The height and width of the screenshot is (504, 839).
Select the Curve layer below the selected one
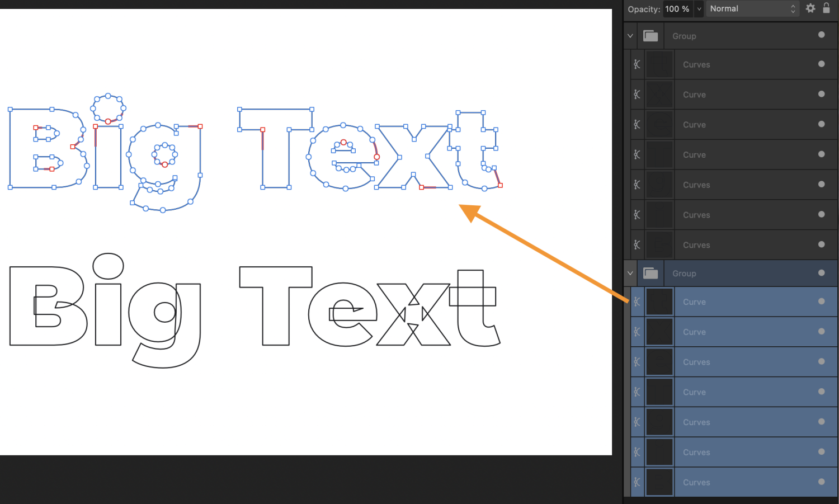[x=727, y=332]
